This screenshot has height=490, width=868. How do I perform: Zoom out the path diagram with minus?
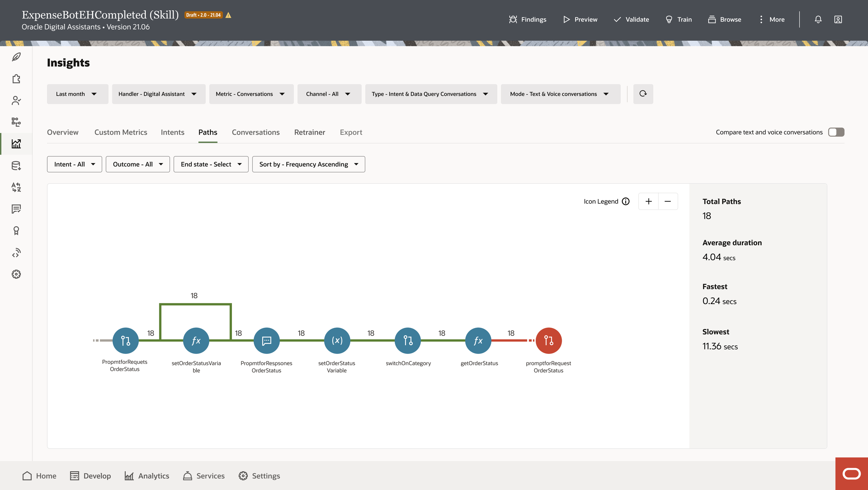668,202
